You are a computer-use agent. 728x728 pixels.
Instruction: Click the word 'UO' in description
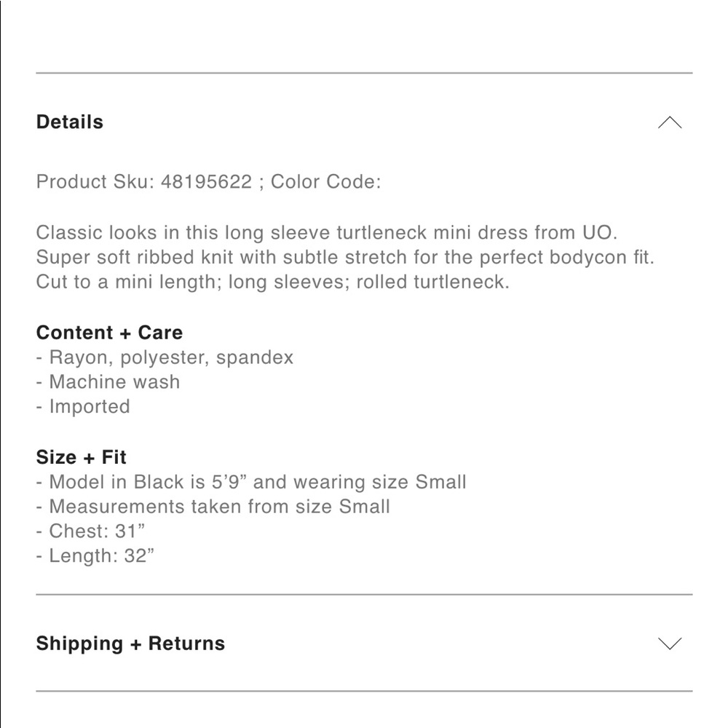[598, 234]
